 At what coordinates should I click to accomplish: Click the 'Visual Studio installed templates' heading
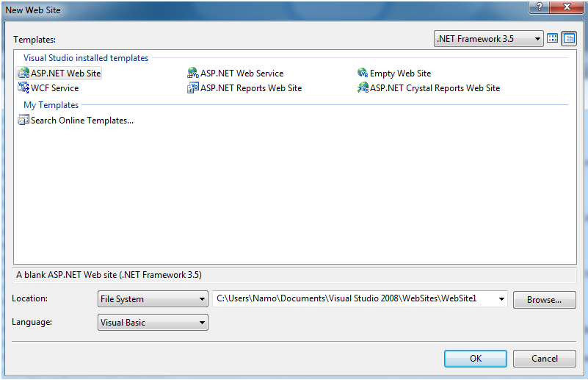[86, 58]
